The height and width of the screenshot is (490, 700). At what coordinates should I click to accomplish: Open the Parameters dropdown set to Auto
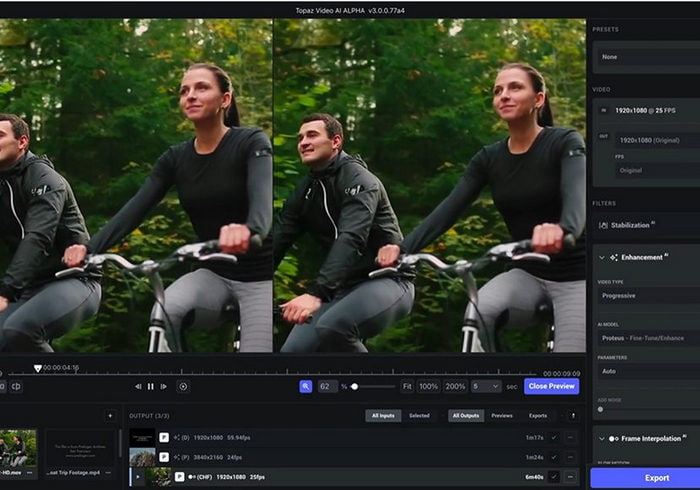(x=649, y=371)
